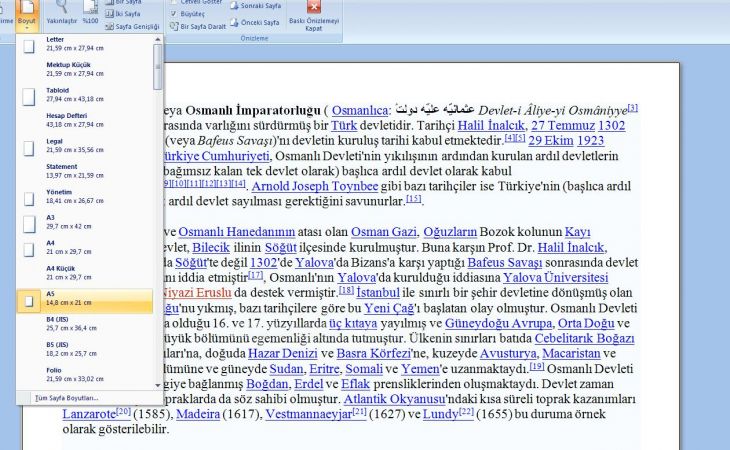Select Sayfa Genişliği page width view
This screenshot has width=730, height=450.
coord(132,27)
